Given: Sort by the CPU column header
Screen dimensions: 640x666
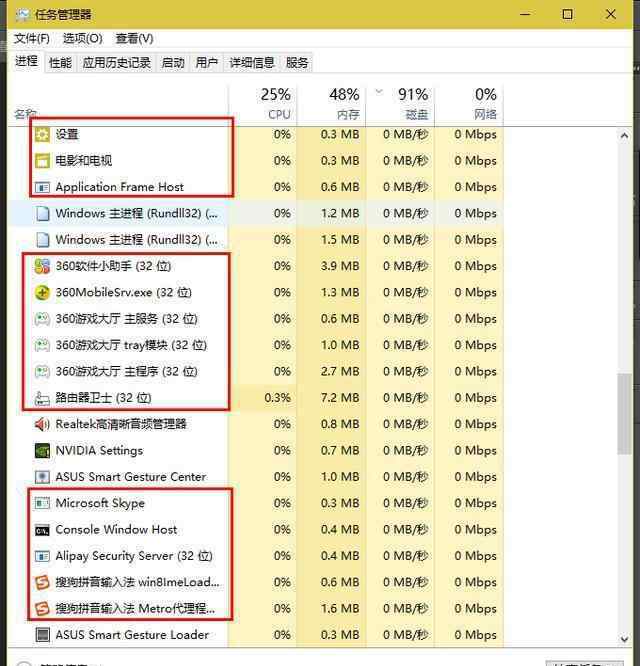Looking at the screenshot, I should pos(262,104).
